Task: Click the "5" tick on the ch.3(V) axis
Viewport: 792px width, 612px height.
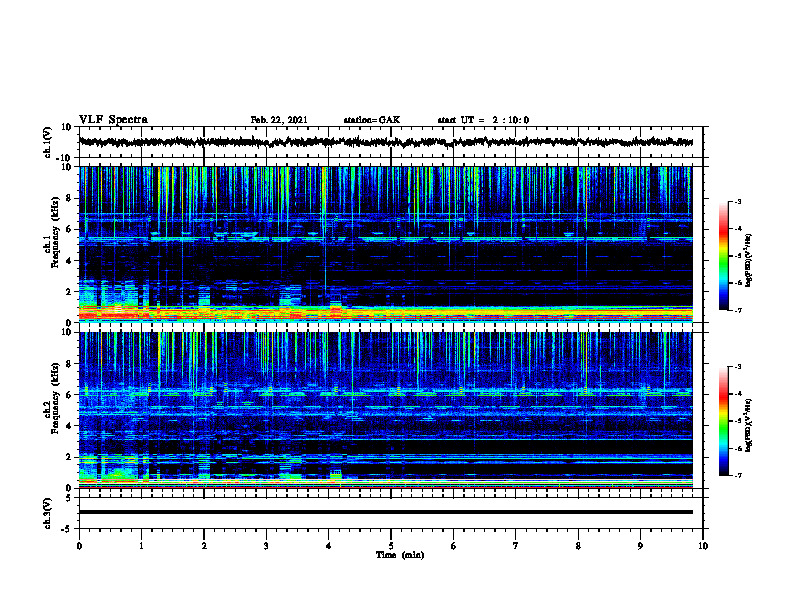Action: pos(70,498)
